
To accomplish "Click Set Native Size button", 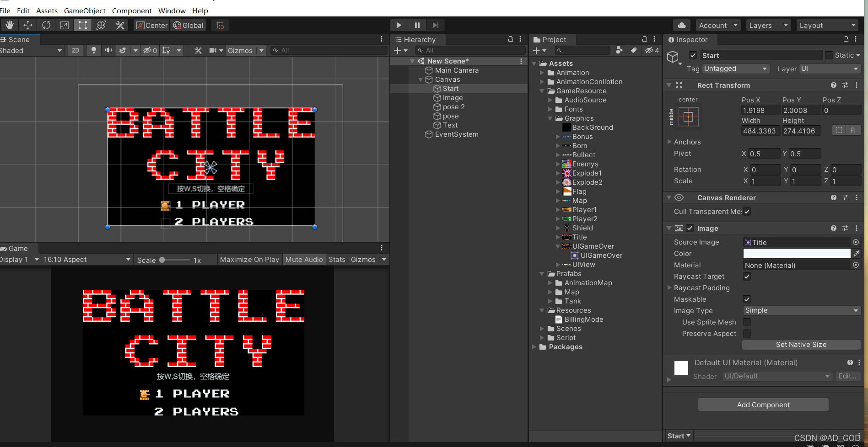I will [x=801, y=345].
